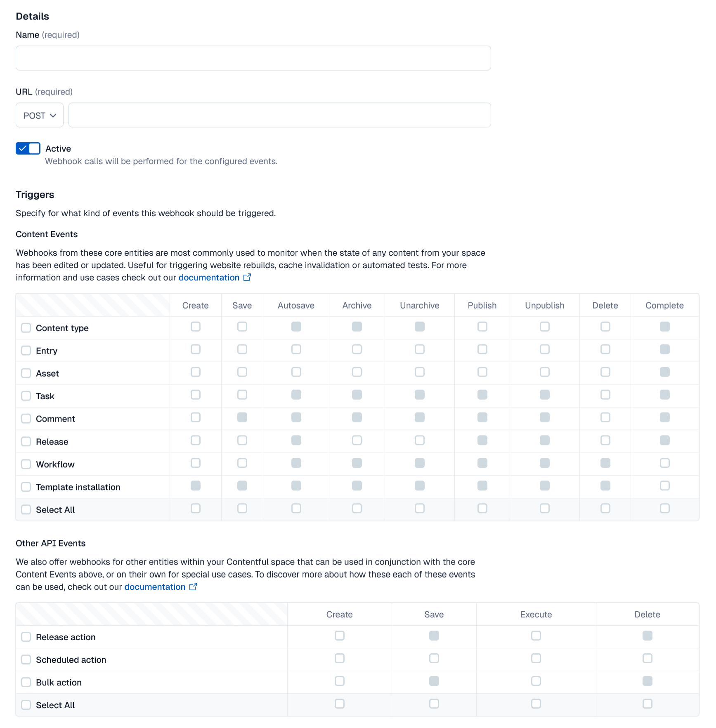716x728 pixels.
Task: Enable the Entry row checkbox
Action: [26, 350]
